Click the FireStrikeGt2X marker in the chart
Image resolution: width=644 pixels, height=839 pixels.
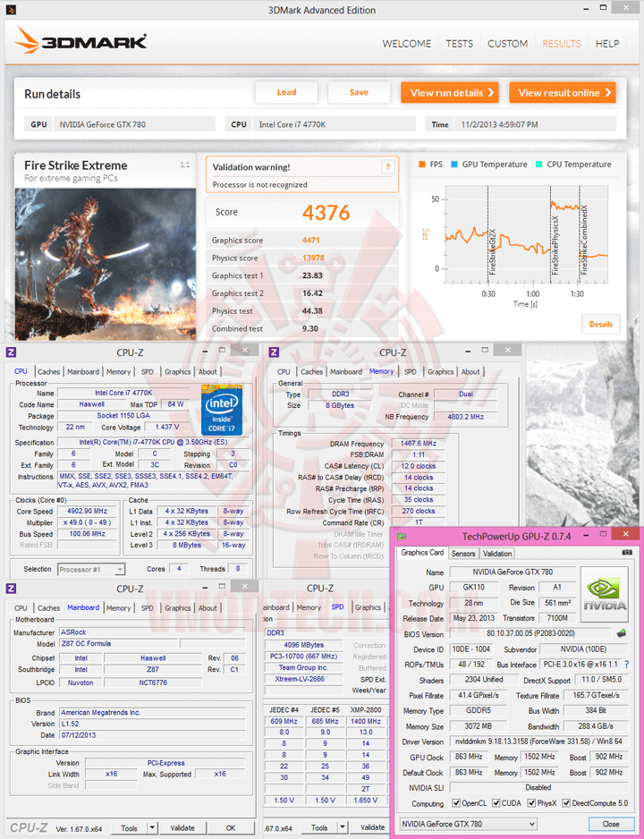[x=493, y=252]
